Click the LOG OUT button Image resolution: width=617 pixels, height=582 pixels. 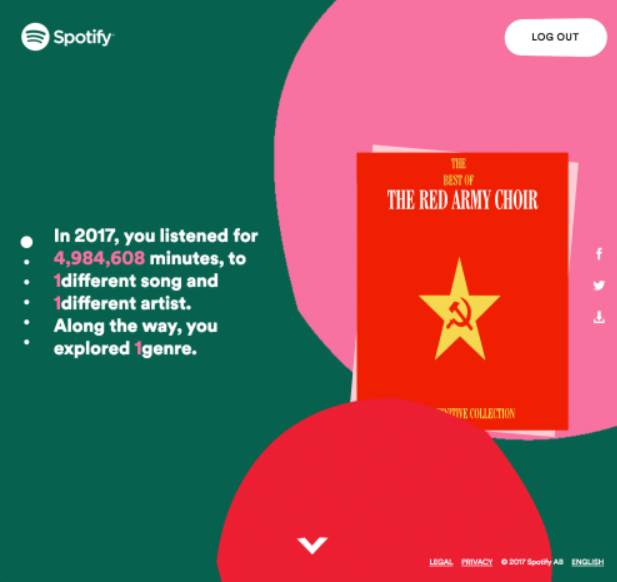coord(556,37)
